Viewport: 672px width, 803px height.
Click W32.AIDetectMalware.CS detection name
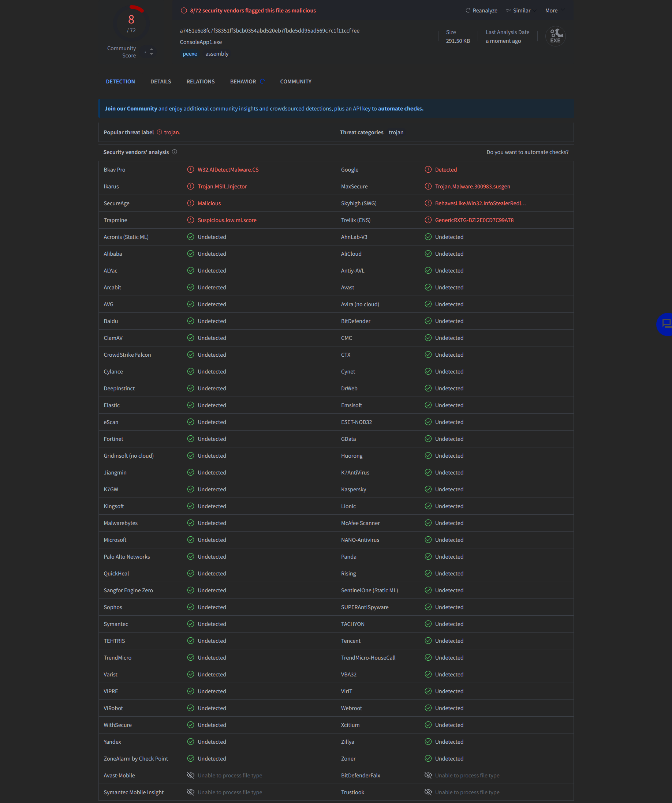pyautogui.click(x=228, y=169)
